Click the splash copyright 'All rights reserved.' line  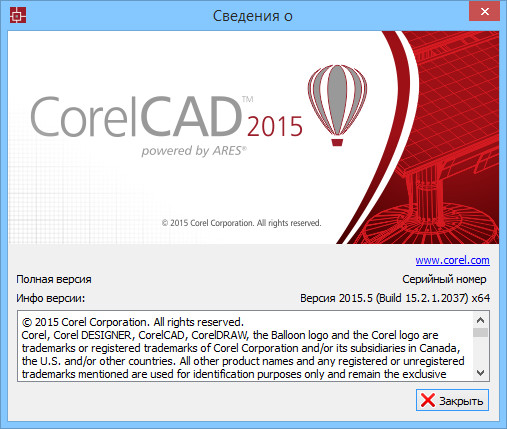pos(241,223)
